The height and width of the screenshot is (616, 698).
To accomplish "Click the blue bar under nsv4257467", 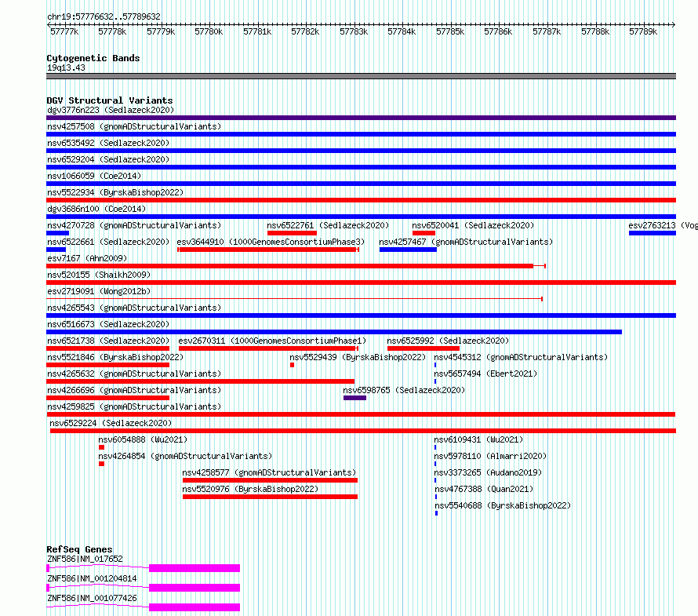I will 408,250.
